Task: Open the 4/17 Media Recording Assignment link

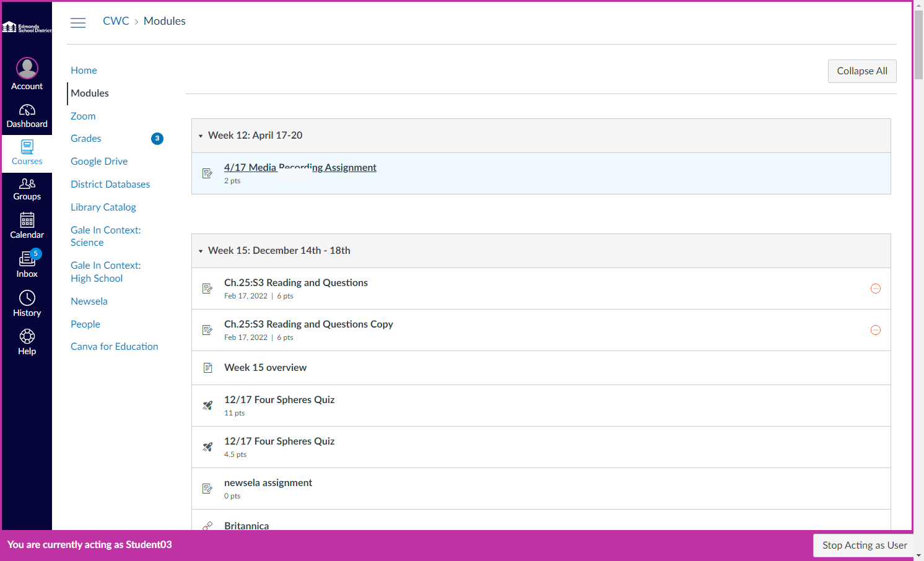Action: tap(300, 168)
